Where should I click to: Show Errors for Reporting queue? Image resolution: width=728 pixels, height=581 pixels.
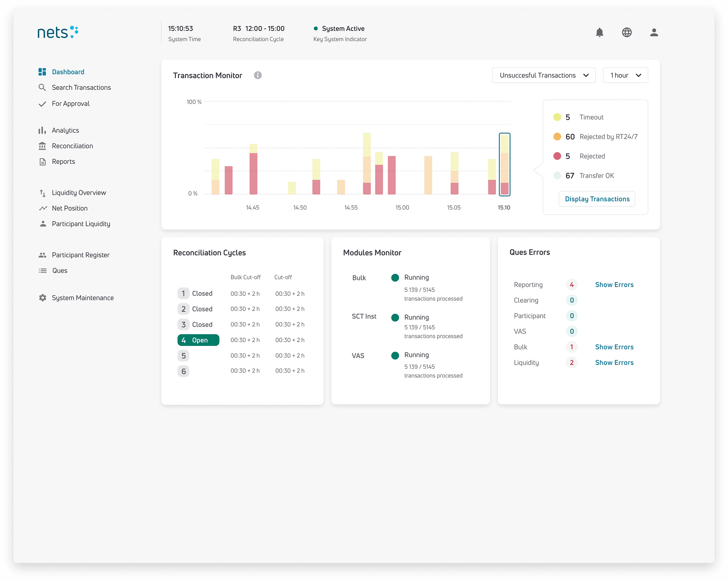[614, 285]
